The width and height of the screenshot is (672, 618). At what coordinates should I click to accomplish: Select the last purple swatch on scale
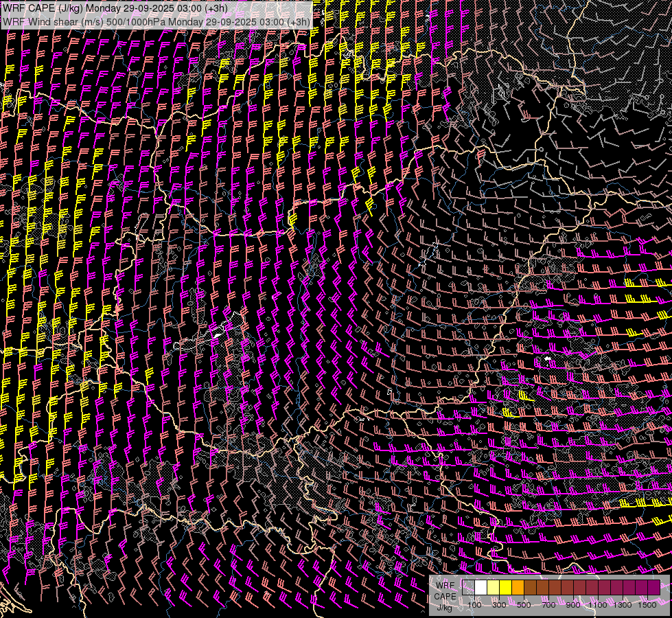click(653, 587)
